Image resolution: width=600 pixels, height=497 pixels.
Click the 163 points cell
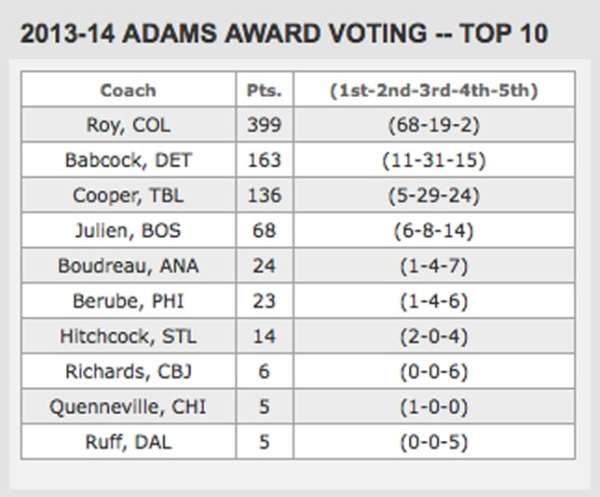264,160
